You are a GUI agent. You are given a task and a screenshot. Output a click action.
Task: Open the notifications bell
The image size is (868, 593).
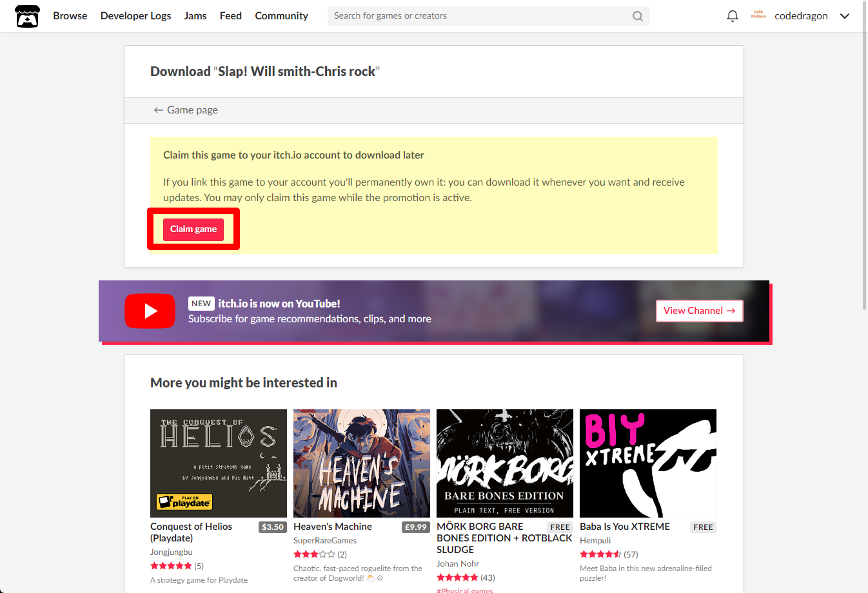coord(733,16)
